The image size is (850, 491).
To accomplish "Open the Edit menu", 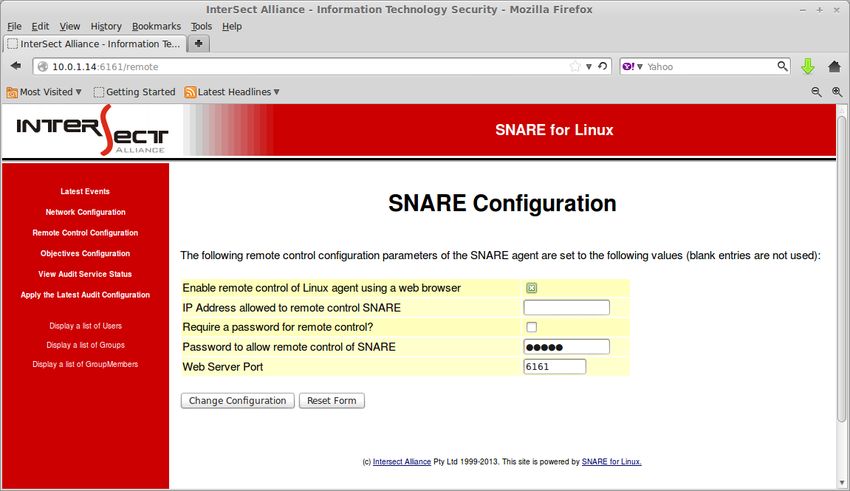I will 40,26.
